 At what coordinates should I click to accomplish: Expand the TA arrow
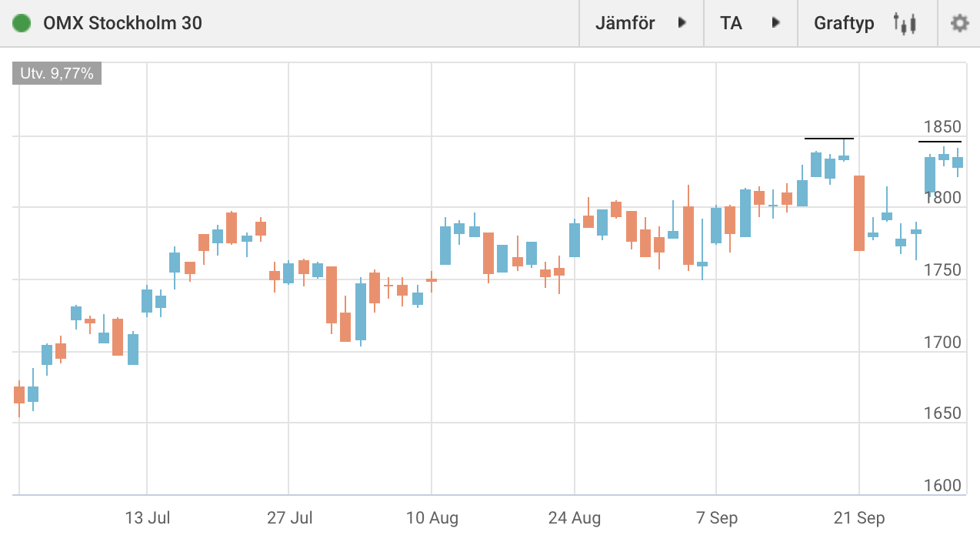(x=776, y=23)
